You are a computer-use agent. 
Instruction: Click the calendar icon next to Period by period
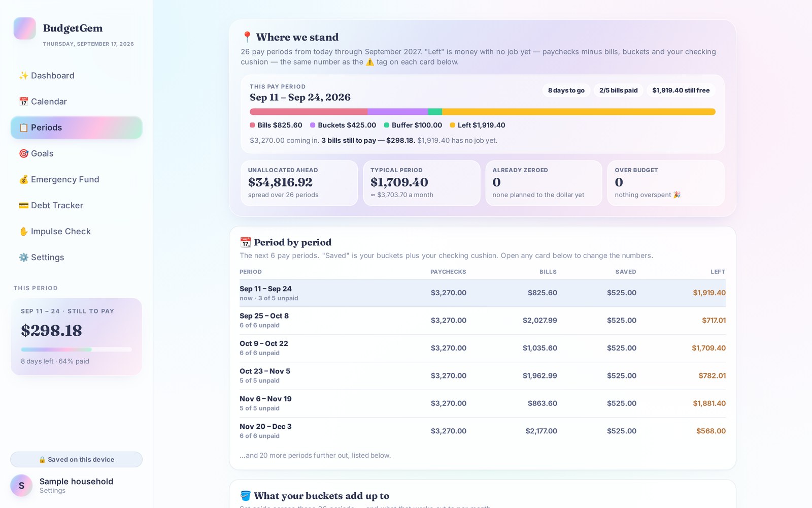click(x=245, y=242)
